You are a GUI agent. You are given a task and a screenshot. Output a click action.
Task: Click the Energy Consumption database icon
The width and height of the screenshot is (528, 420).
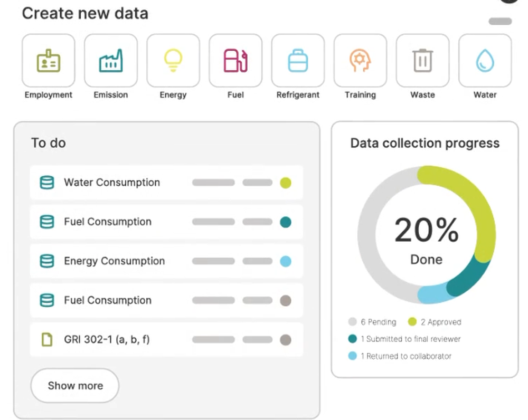47,261
